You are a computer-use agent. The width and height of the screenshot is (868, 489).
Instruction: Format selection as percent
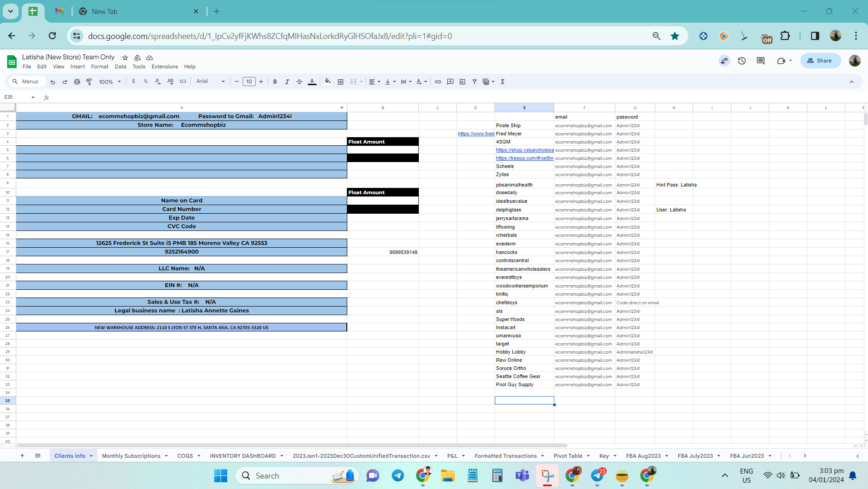[x=145, y=82]
